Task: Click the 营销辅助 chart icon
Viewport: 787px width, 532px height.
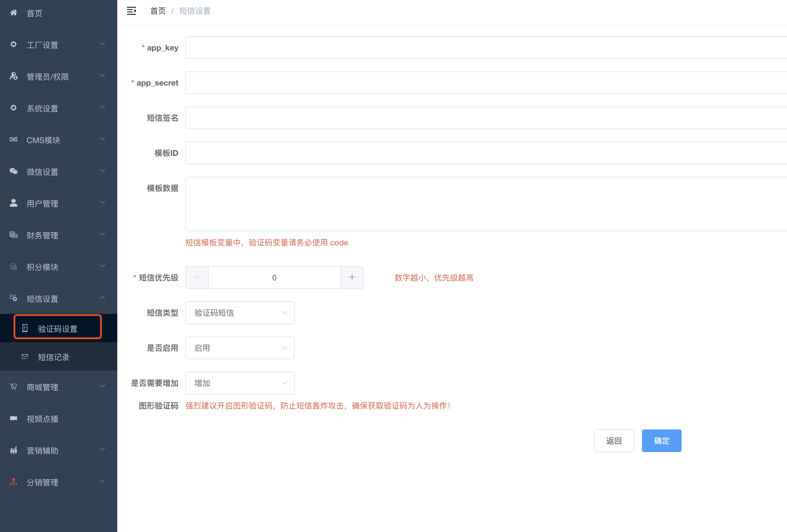Action: coord(14,450)
